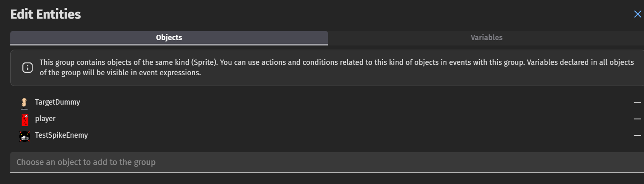
Task: Select the Objects tab
Action: tap(169, 38)
